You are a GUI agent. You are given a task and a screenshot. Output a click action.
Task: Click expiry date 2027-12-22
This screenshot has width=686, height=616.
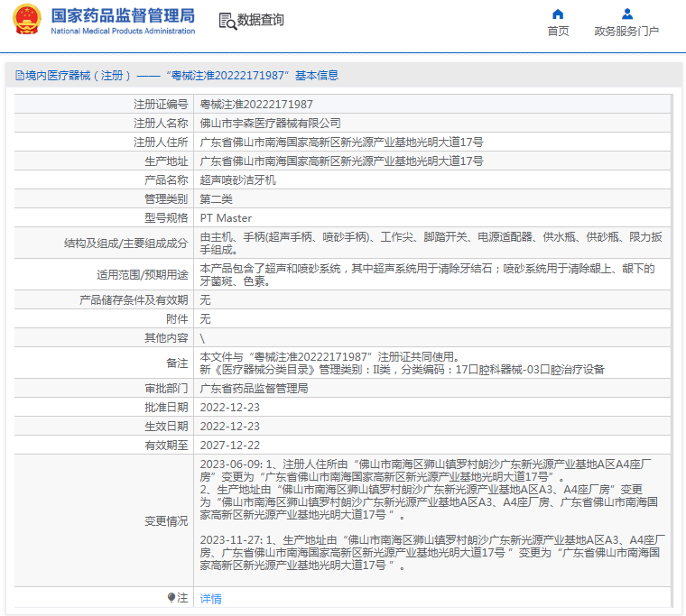click(x=229, y=445)
